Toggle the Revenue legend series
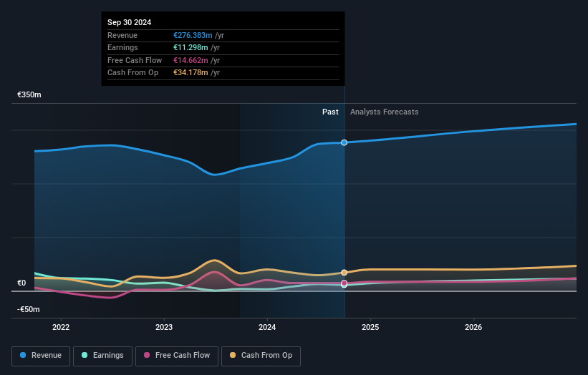Image resolution: width=588 pixels, height=375 pixels. (x=41, y=356)
